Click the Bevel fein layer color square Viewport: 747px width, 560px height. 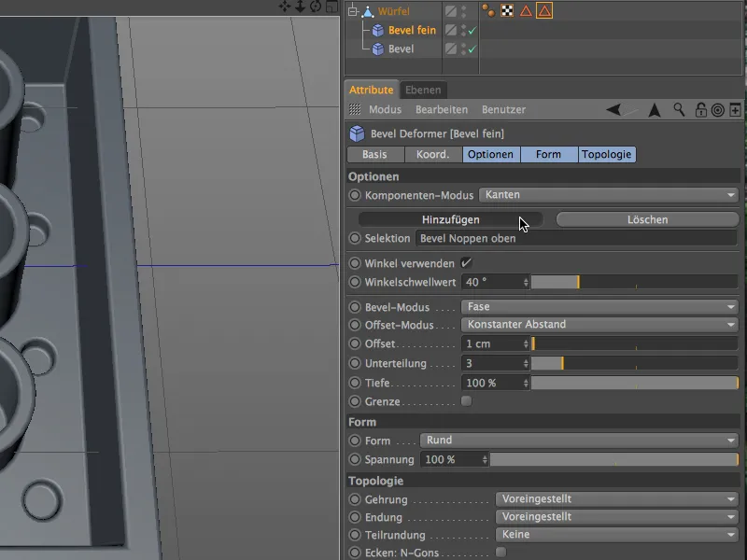(451, 30)
